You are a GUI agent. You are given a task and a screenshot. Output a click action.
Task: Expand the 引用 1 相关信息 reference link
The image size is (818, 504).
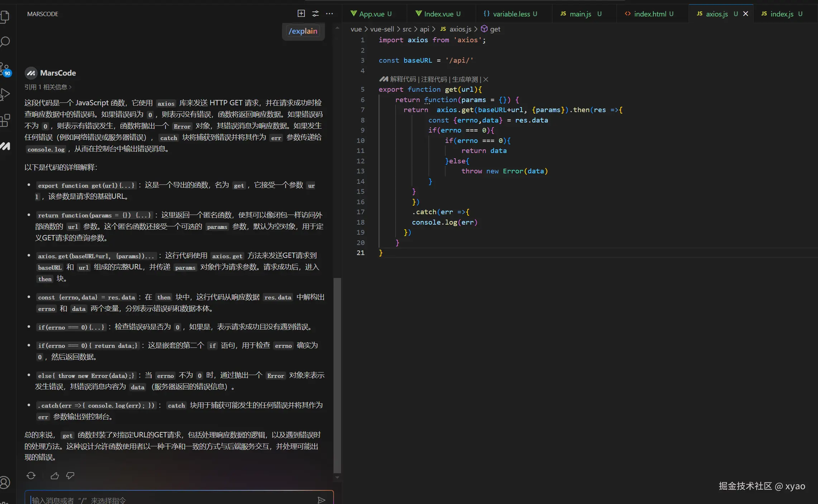pyautogui.click(x=48, y=87)
